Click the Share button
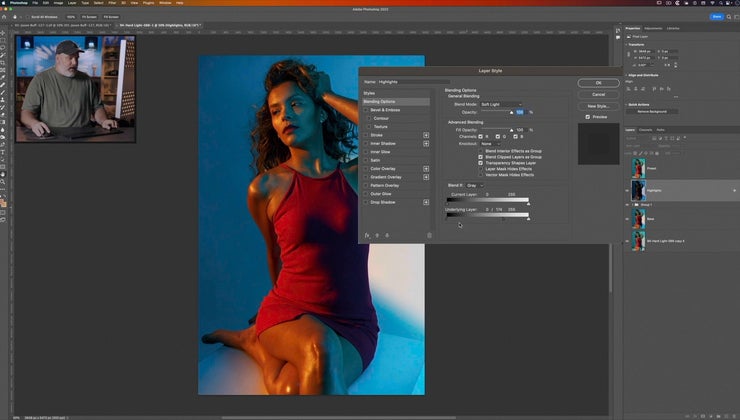Image resolution: width=740 pixels, height=420 pixels. (x=717, y=17)
